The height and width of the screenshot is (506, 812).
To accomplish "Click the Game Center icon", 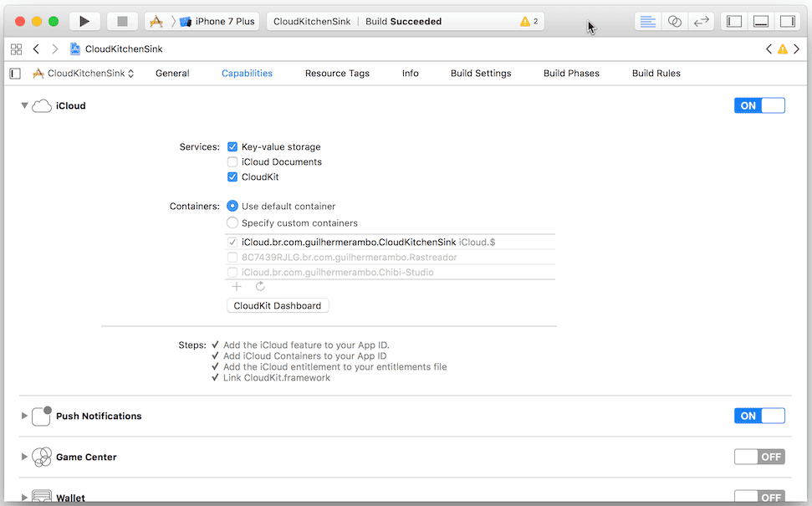I will [x=42, y=457].
